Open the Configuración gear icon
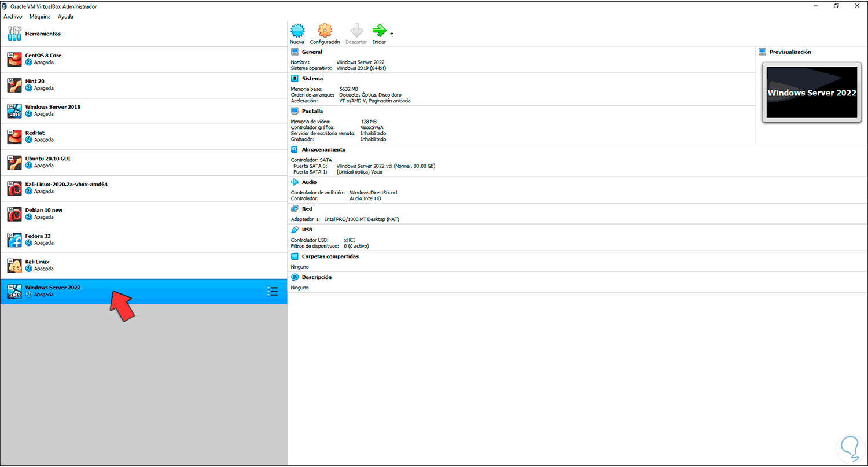This screenshot has width=868, height=467. click(325, 31)
